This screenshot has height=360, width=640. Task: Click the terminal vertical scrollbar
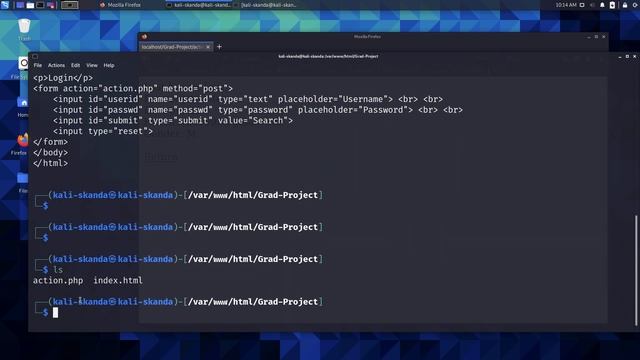pyautogui.click(x=636, y=270)
